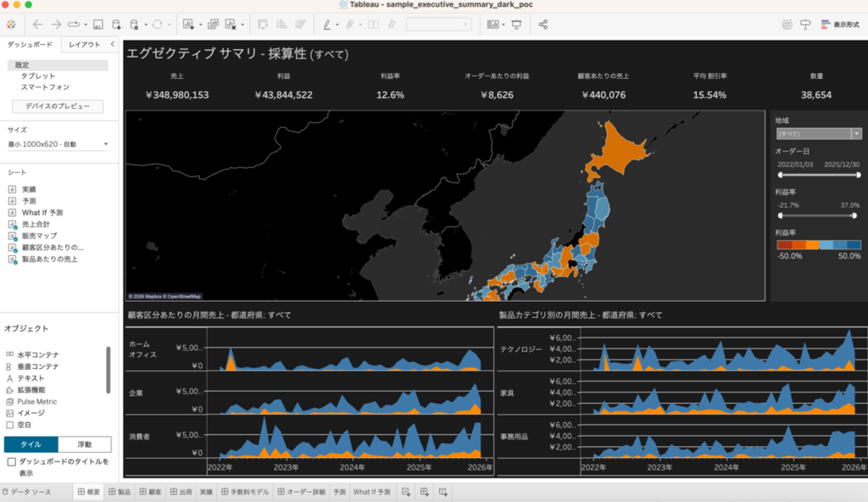Click the New Worksheet tab icon at bottom

406,492
